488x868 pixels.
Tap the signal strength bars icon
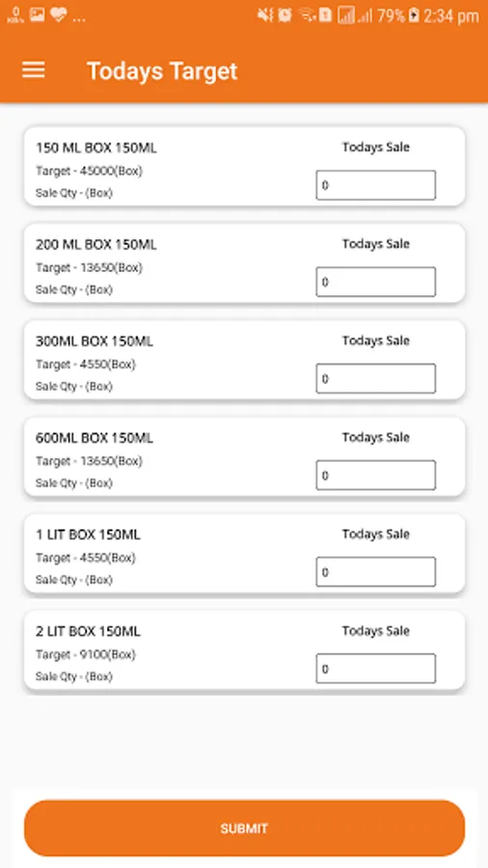click(x=364, y=16)
